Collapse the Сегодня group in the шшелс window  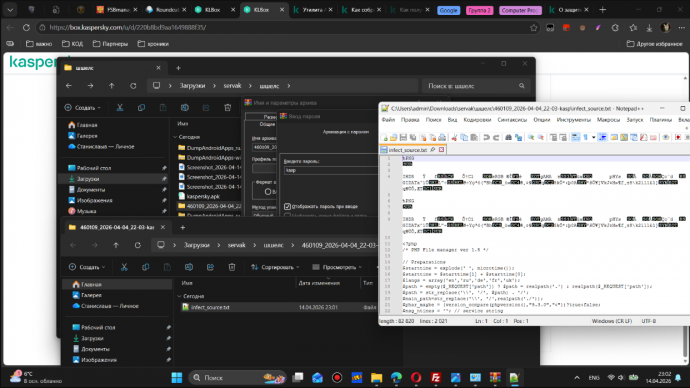click(x=176, y=137)
